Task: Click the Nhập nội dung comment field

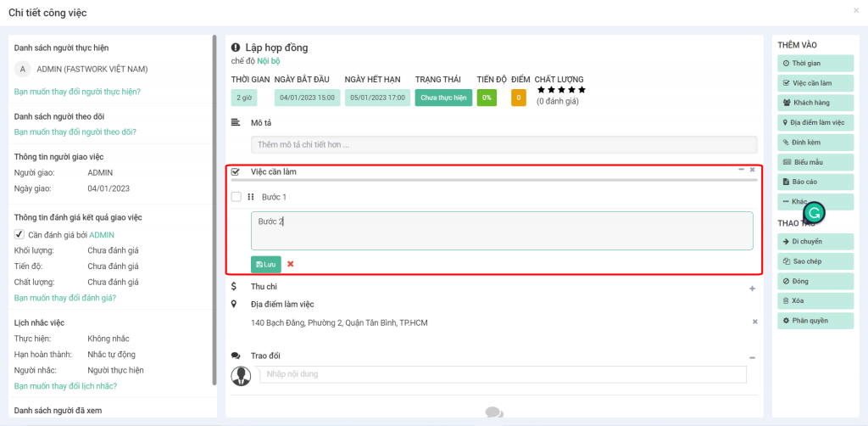Action: [x=503, y=374]
